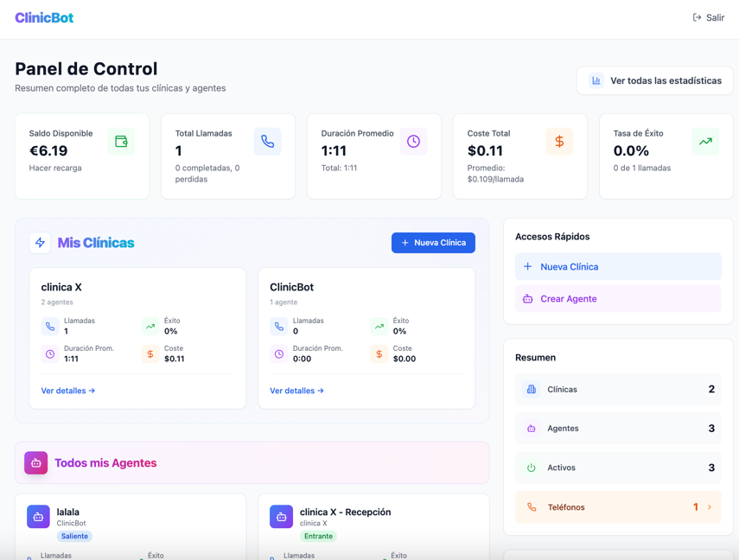Log out using the Salir button

(709, 17)
